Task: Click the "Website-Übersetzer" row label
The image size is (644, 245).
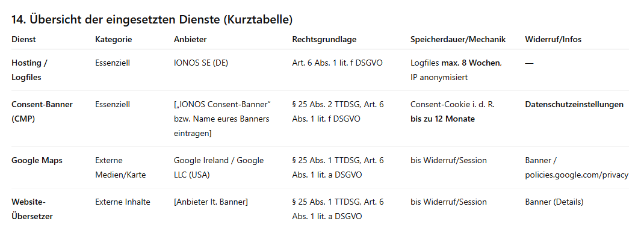Action: tap(33, 209)
